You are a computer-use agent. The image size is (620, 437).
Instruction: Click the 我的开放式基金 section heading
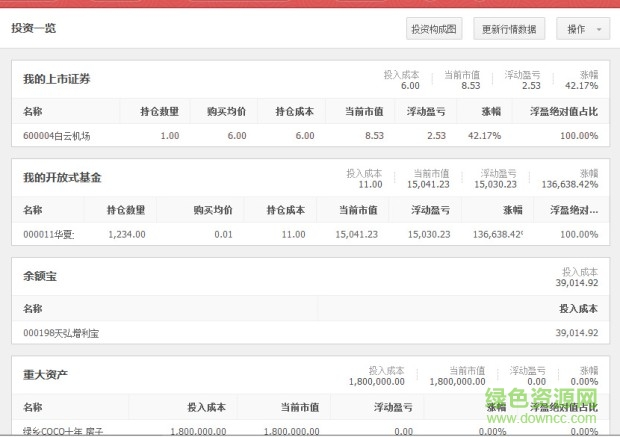point(62,177)
